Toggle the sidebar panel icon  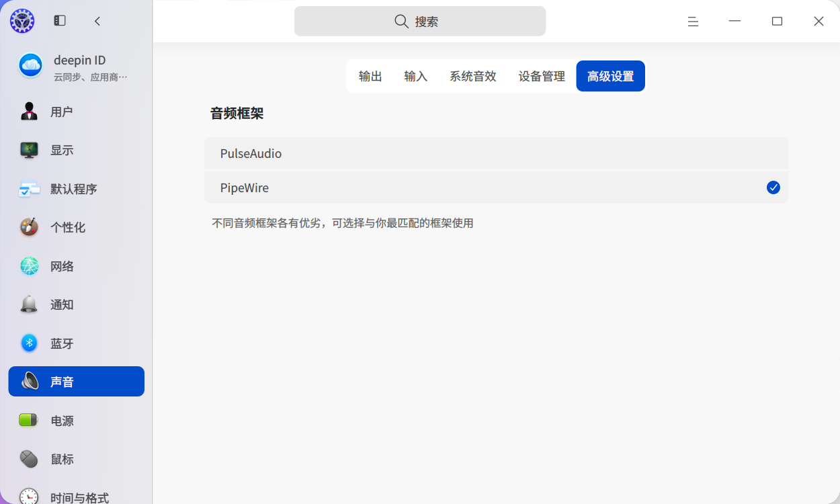click(60, 21)
